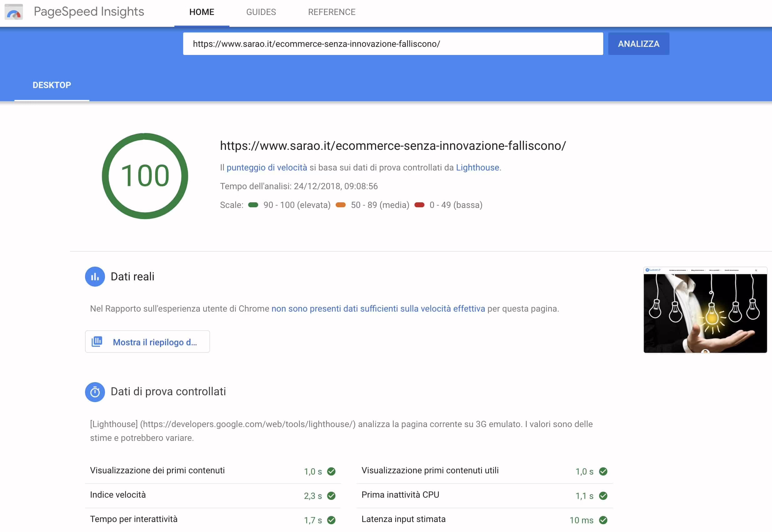
Task: Click the website preview thumbnail image
Action: pos(705,311)
